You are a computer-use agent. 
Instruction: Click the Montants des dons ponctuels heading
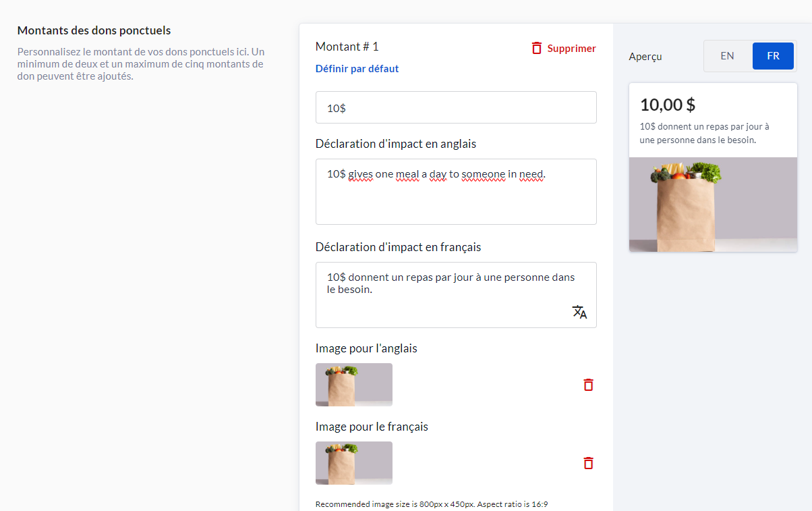click(x=94, y=30)
